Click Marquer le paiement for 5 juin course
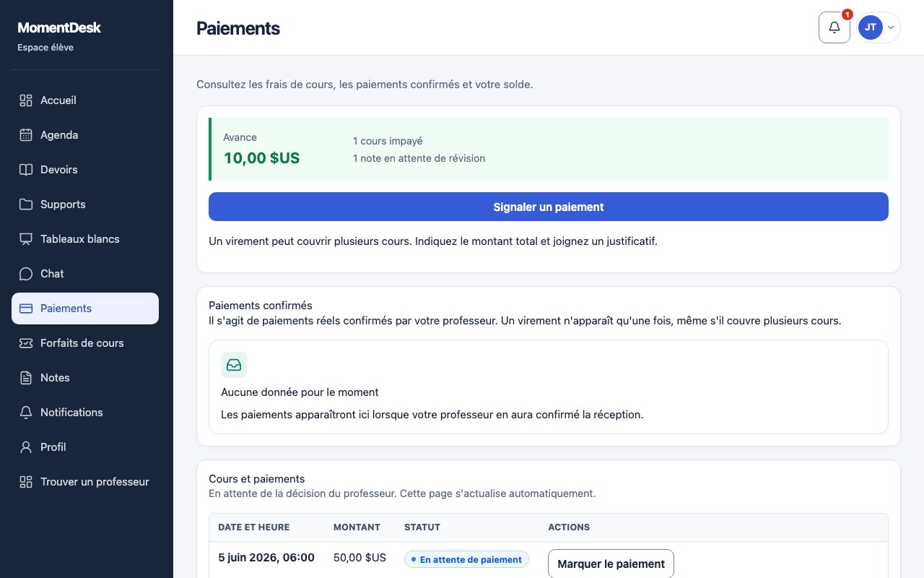 click(611, 564)
